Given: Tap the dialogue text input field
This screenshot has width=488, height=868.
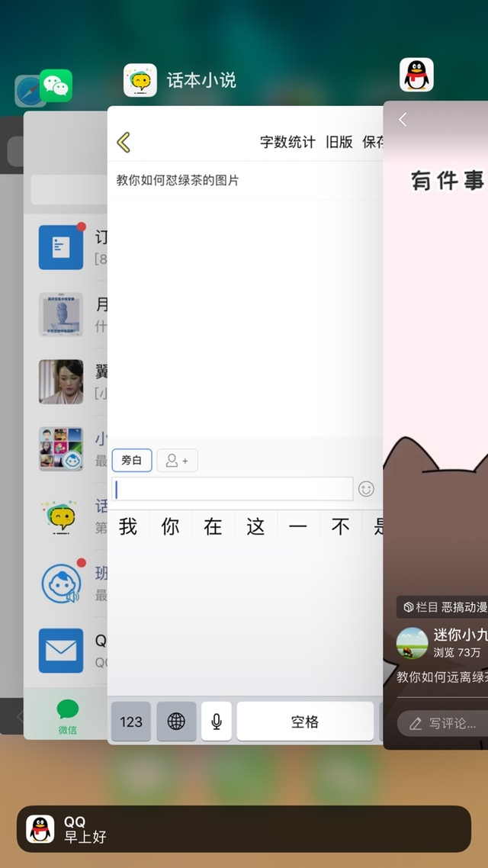Looking at the screenshot, I should point(233,489).
